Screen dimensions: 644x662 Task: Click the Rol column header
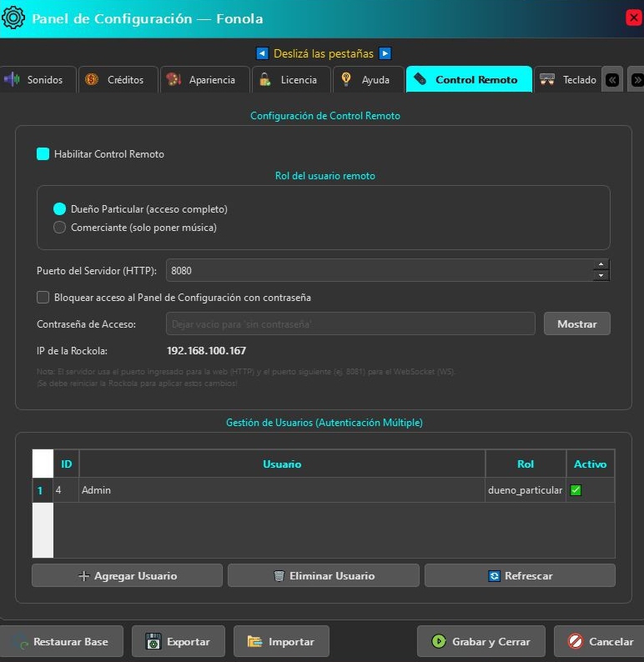(x=526, y=464)
